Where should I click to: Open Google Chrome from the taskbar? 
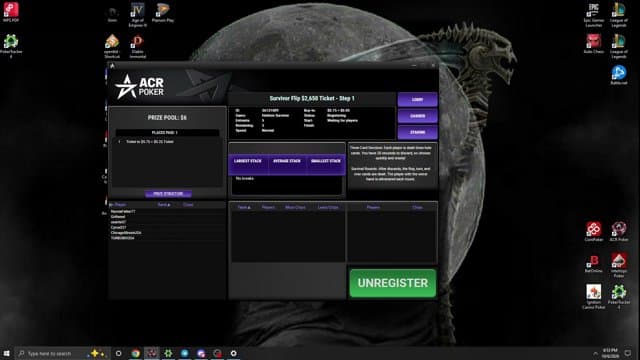click(x=136, y=353)
